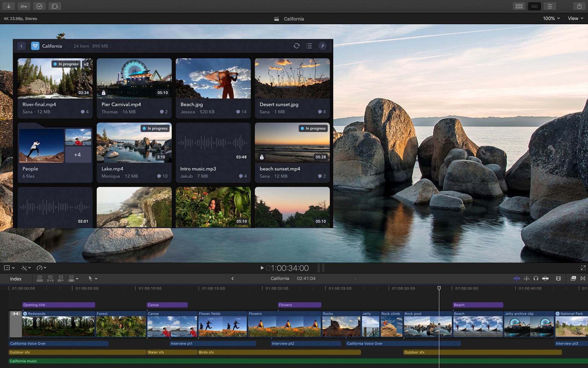Click the share icon in top toolbar
Image resolution: width=588 pixels, height=368 pixels.
coord(579,6)
